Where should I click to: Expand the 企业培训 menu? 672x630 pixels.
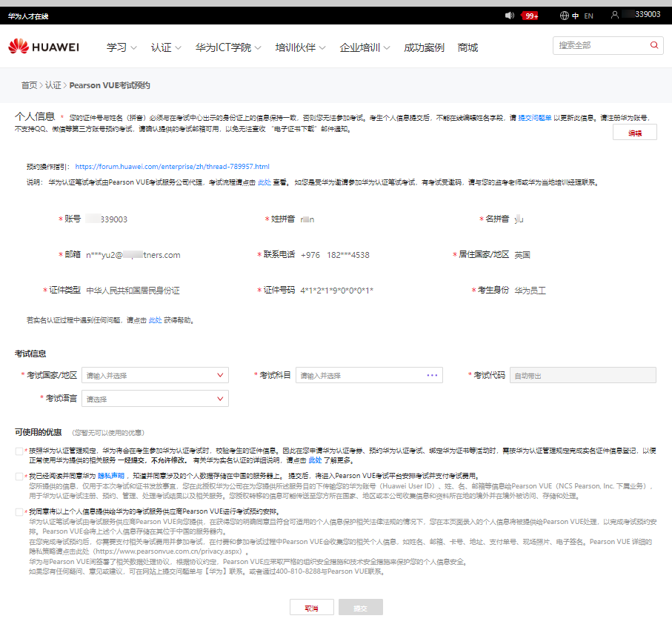click(365, 47)
